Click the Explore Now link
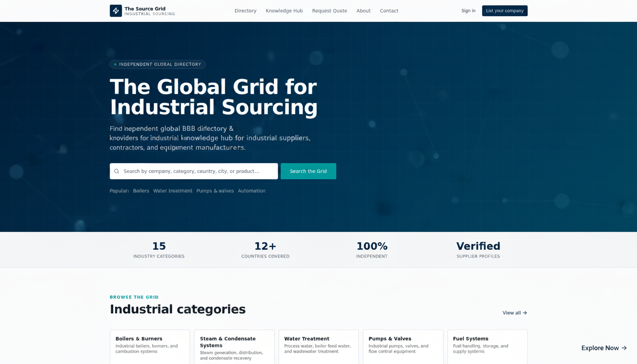 tap(604, 348)
